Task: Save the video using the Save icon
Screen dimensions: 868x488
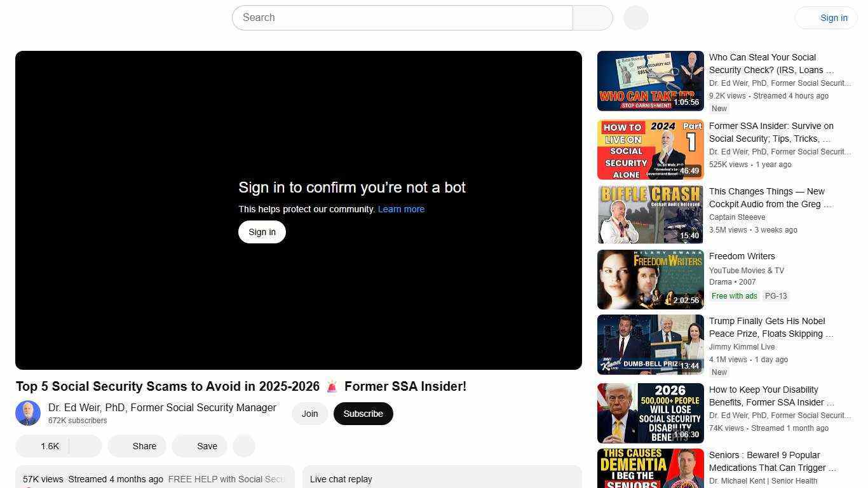Action: coord(199,445)
